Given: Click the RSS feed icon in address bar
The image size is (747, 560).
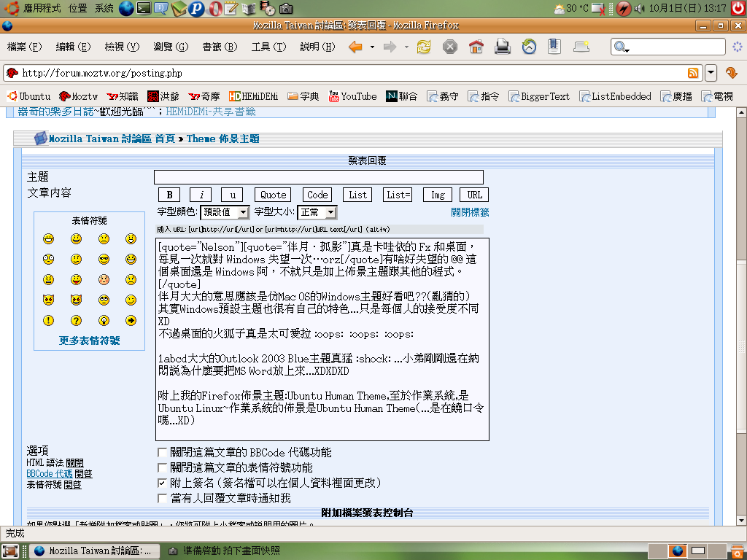Looking at the screenshot, I should pos(692,73).
